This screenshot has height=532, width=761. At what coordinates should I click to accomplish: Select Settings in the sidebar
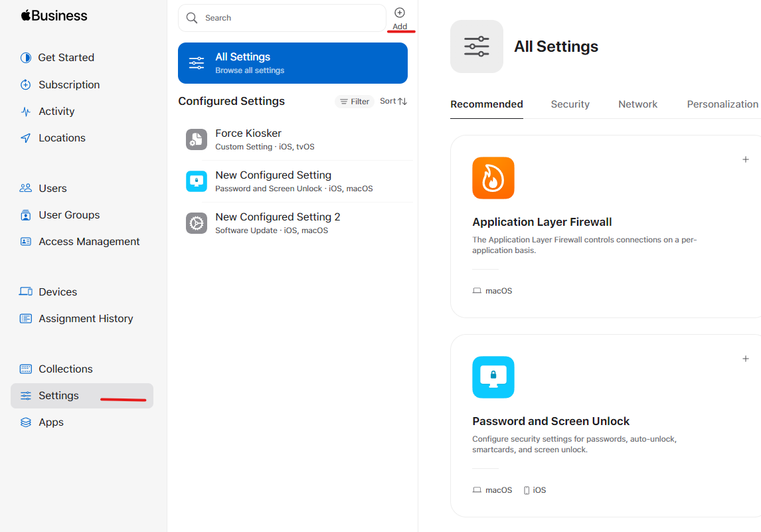(82, 396)
